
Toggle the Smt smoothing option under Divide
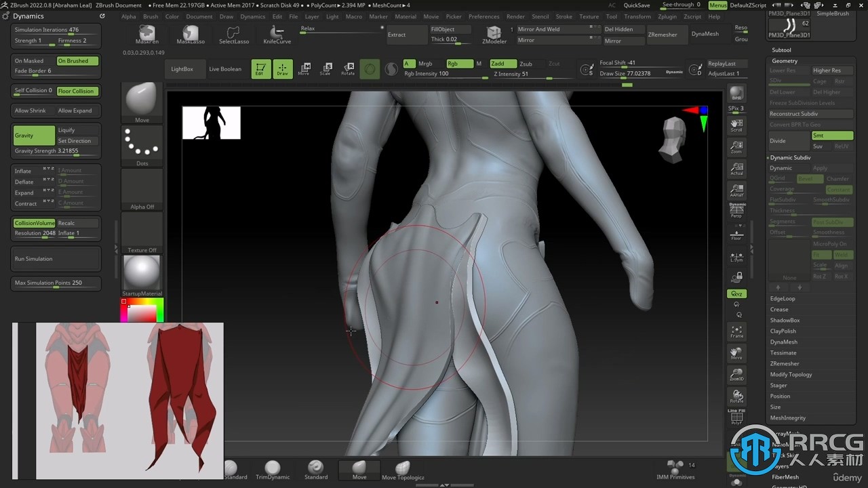click(x=832, y=136)
